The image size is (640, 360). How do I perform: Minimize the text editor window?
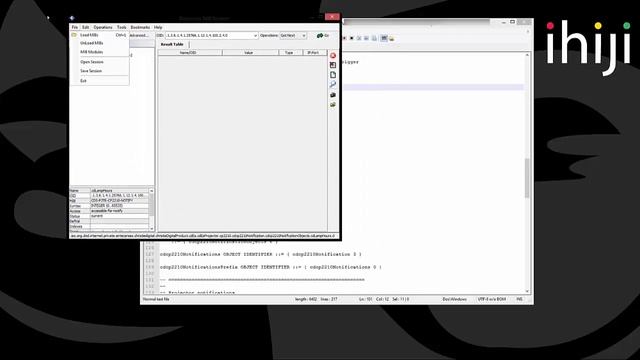(x=503, y=22)
